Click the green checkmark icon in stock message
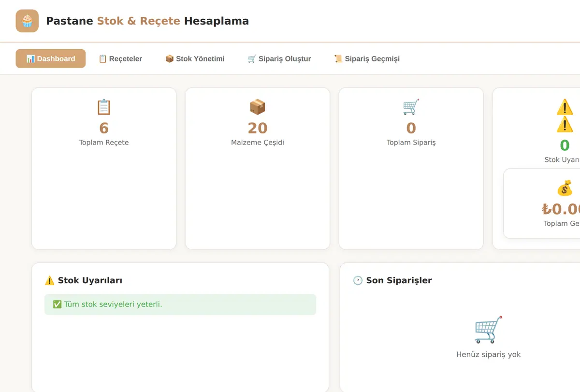Screen dimensions: 580x392 click(x=57, y=305)
